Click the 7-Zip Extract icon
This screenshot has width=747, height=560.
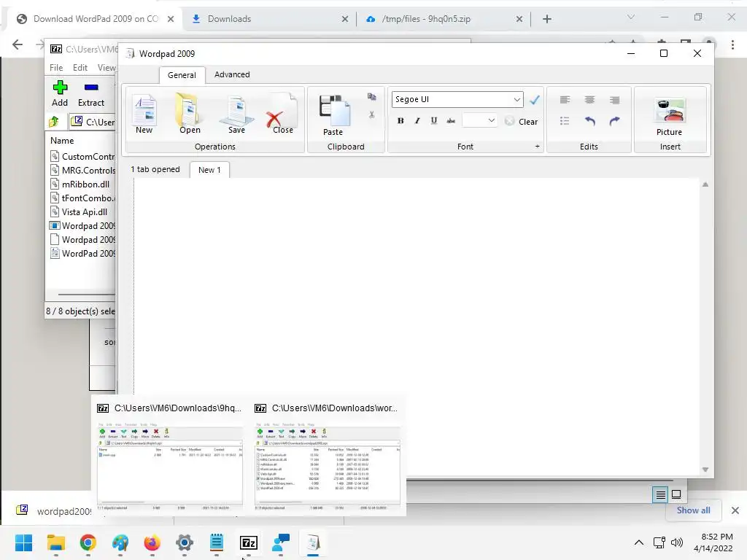[x=91, y=94]
